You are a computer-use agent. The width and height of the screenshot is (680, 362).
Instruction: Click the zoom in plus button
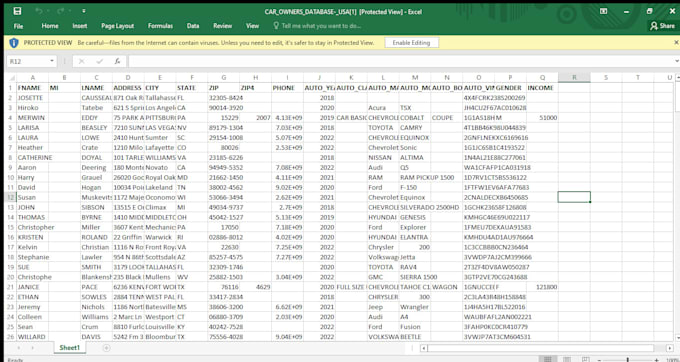[x=657, y=360]
